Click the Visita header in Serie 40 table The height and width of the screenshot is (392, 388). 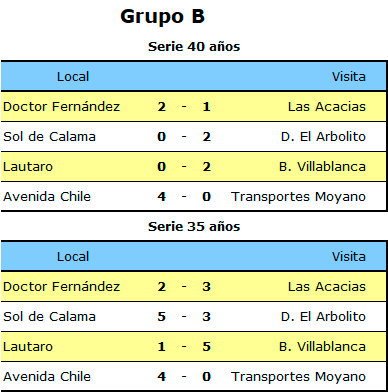(349, 77)
